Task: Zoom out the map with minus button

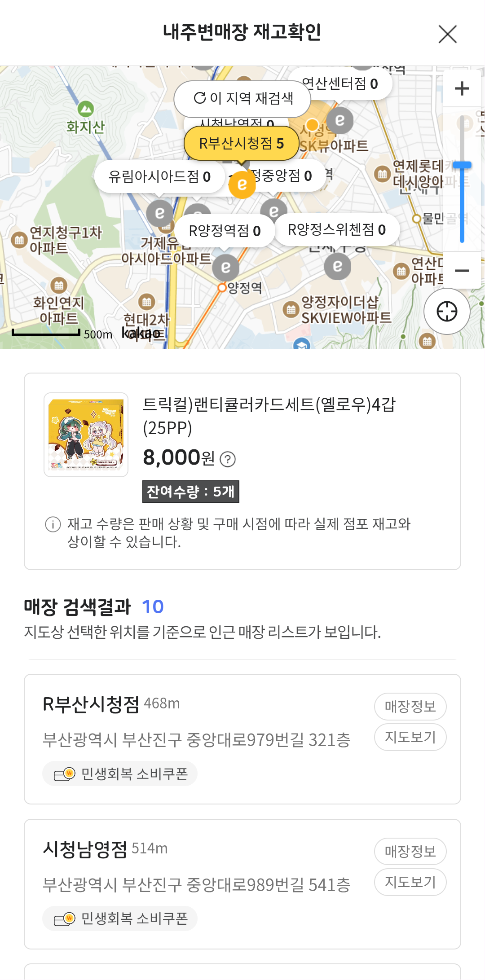Action: 462,270
